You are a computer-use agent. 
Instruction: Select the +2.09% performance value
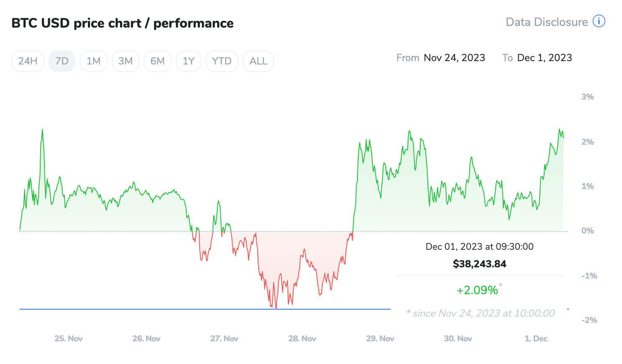click(x=477, y=290)
